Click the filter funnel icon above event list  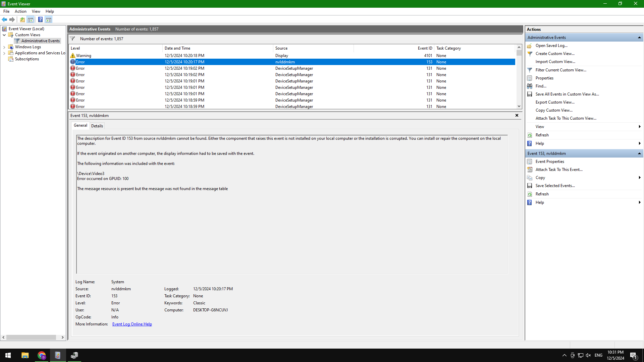72,39
